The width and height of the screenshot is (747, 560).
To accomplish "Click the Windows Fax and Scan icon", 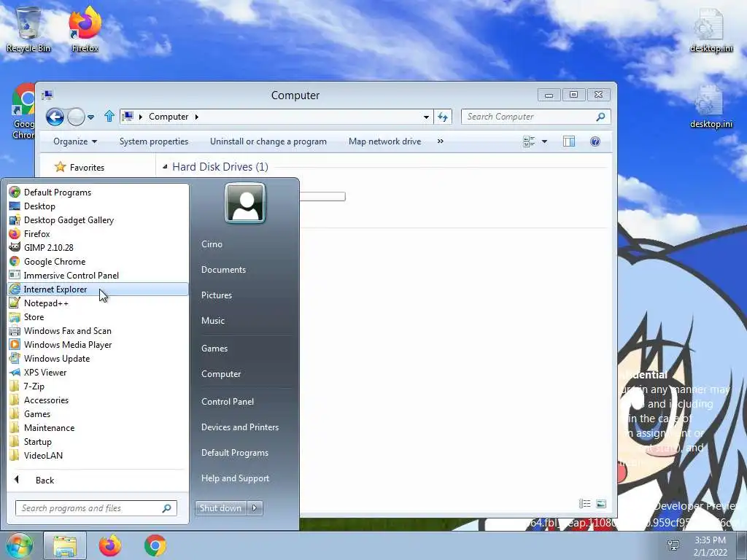I will [15, 330].
